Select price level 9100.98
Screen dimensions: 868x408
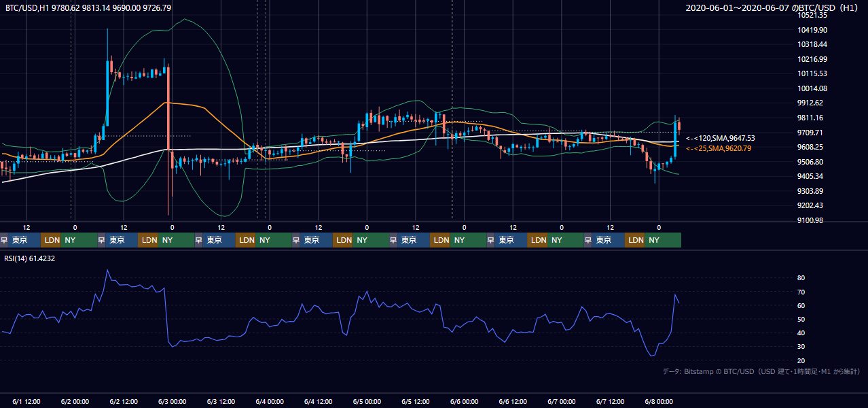tap(811, 220)
